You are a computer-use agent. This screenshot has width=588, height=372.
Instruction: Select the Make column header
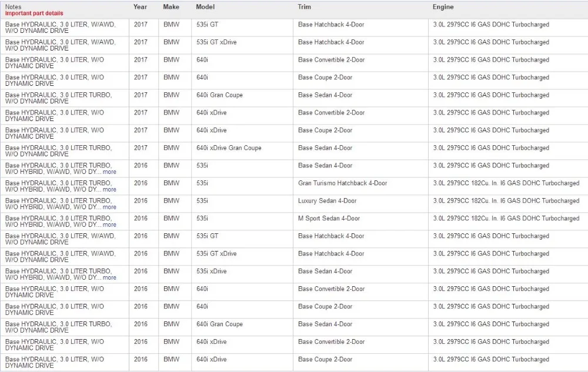coord(171,6)
